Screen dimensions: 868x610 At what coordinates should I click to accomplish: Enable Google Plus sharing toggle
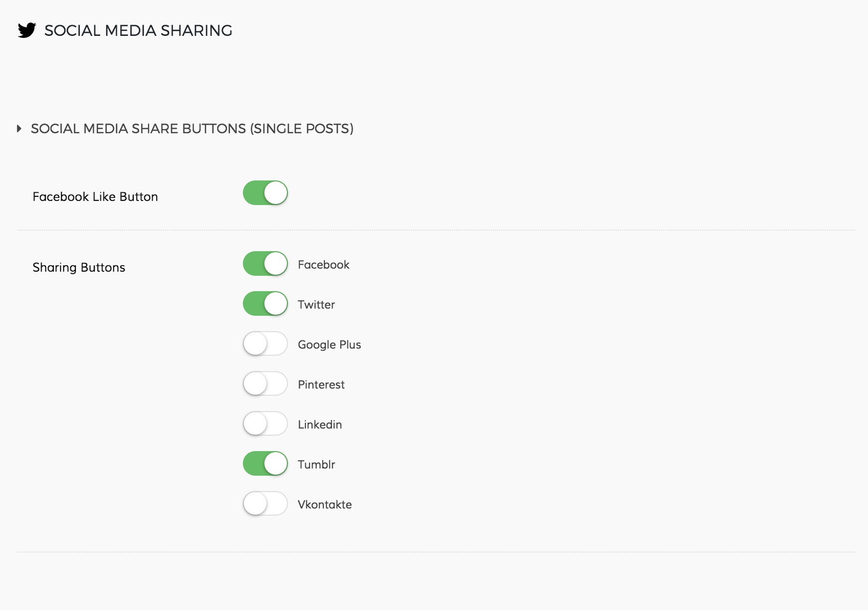tap(265, 343)
